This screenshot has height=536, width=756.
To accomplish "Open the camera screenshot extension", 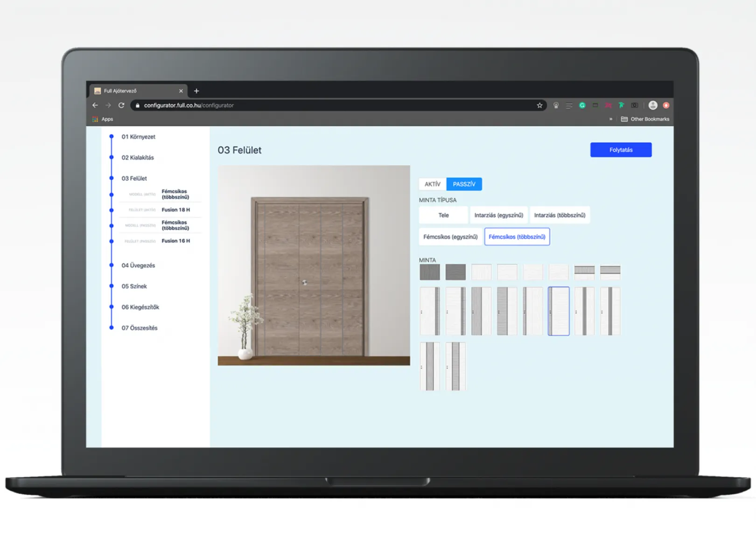I will [634, 105].
